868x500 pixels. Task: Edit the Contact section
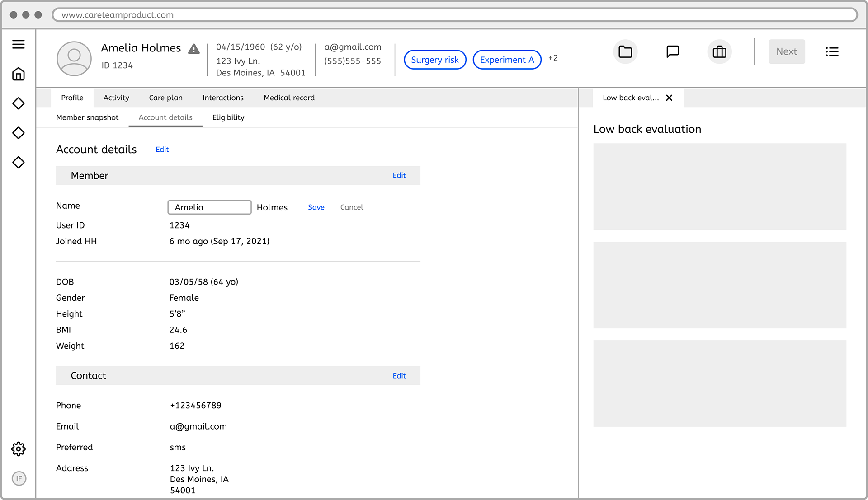[399, 376]
